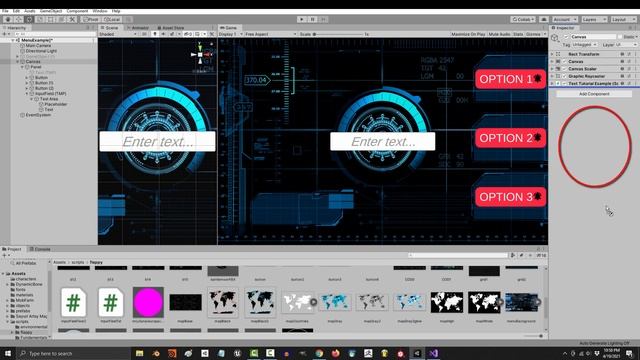Open the Layer UI dropdown in Inspector
Viewport: 640px width, 360px height.
click(626, 44)
